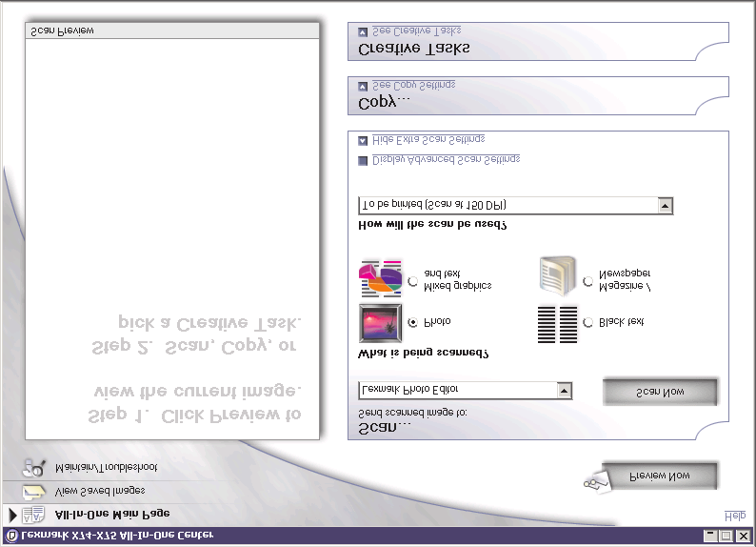Screen dimensions: 756x547
Task: Open the Maintain/Troubleshoot page
Action: coord(106,467)
